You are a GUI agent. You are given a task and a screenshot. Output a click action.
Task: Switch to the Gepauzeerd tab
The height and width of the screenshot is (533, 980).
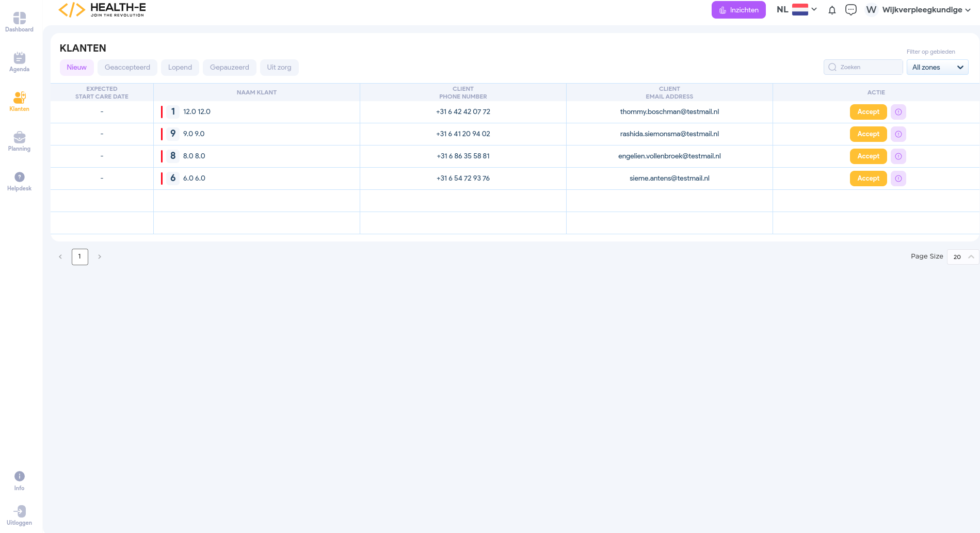pyautogui.click(x=229, y=68)
